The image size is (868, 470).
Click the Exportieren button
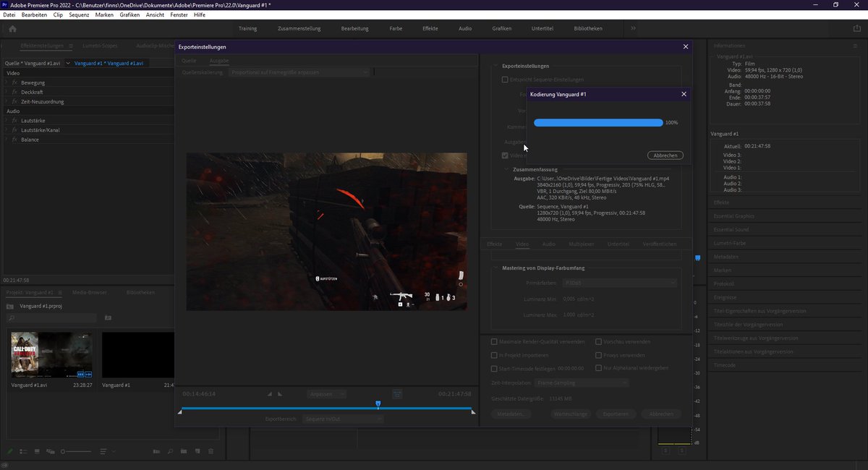616,414
